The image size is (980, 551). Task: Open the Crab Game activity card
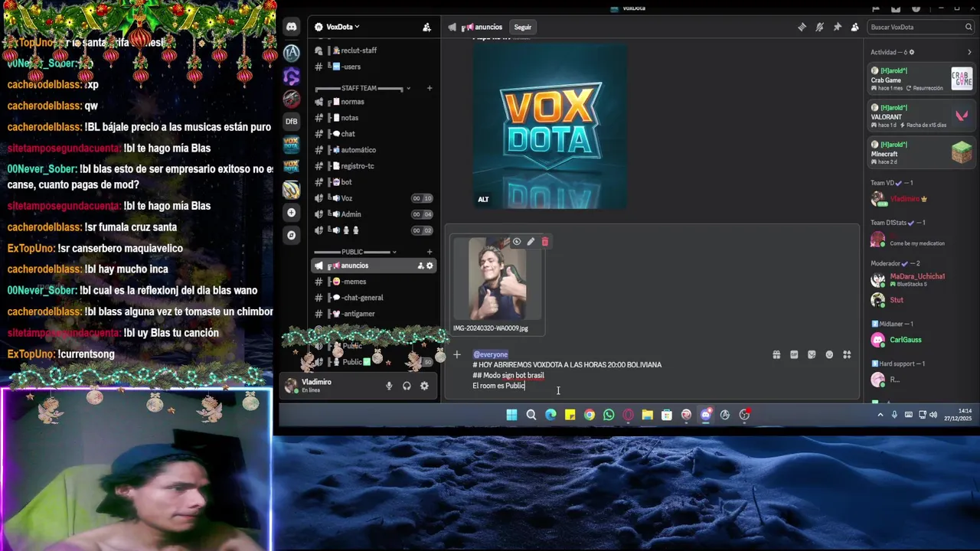pos(921,79)
